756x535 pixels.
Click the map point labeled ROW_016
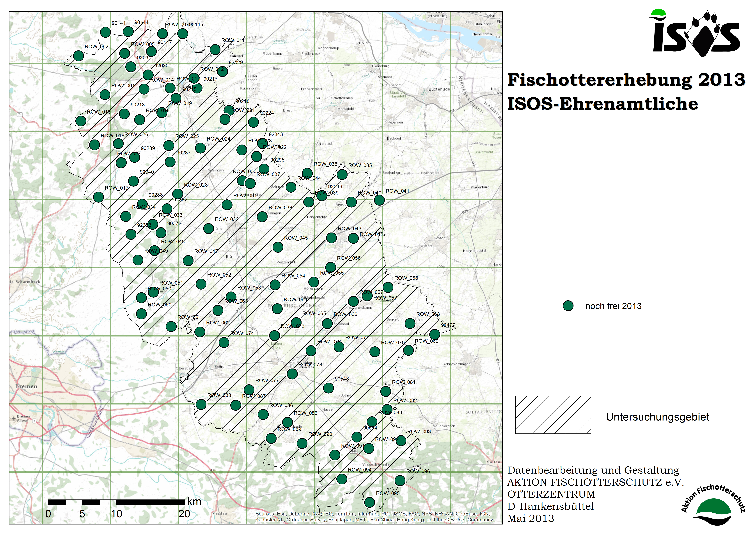94,145
